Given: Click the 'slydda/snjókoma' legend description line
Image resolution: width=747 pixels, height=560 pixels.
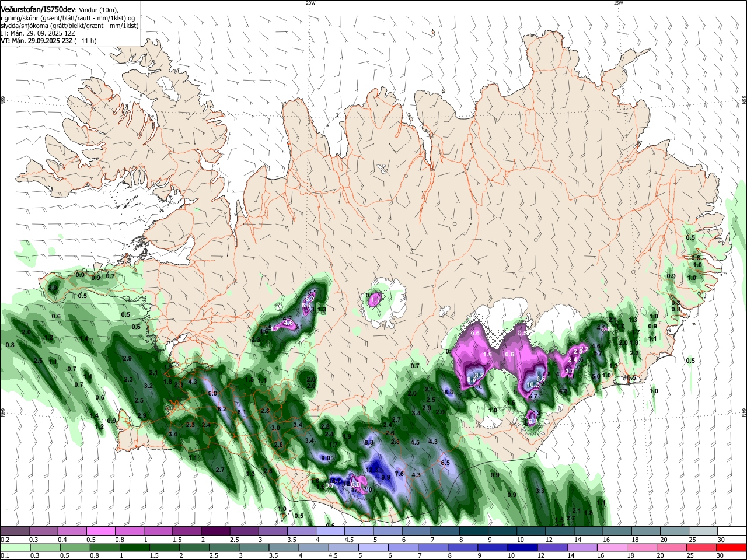Looking at the screenshot, I should click(x=69, y=26).
